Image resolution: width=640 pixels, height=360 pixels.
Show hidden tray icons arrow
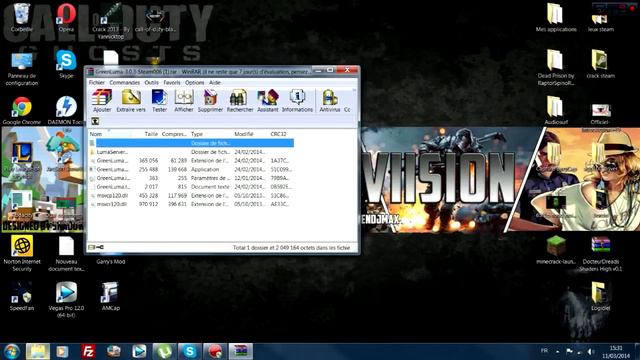(x=558, y=351)
